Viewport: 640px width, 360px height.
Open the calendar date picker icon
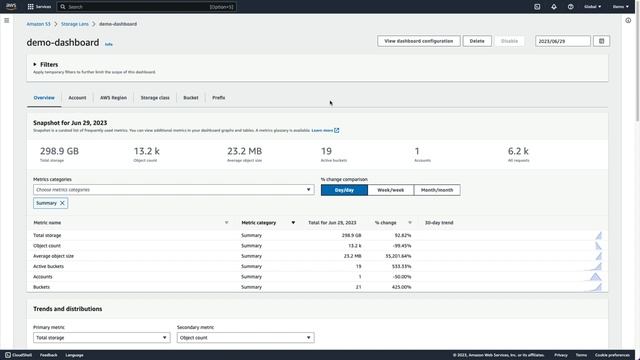click(x=601, y=41)
